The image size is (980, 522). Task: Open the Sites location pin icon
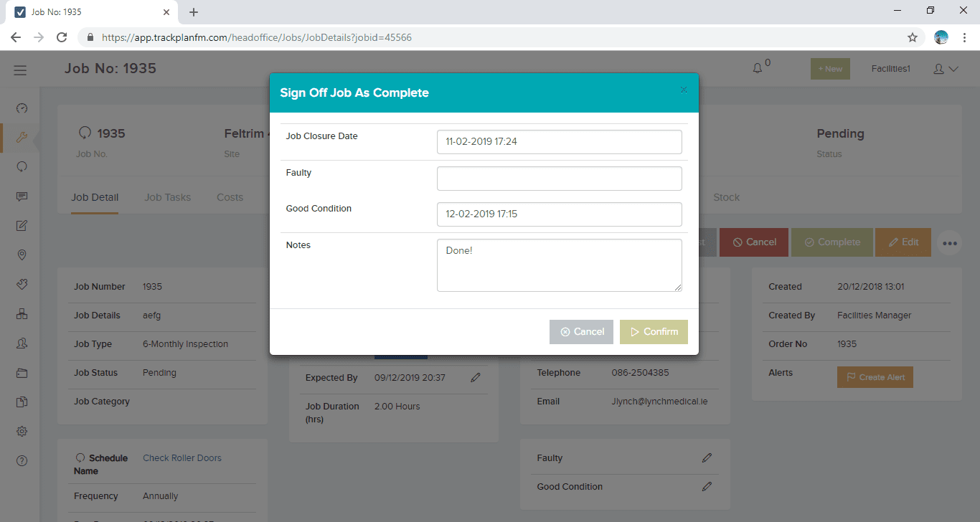[x=21, y=255]
